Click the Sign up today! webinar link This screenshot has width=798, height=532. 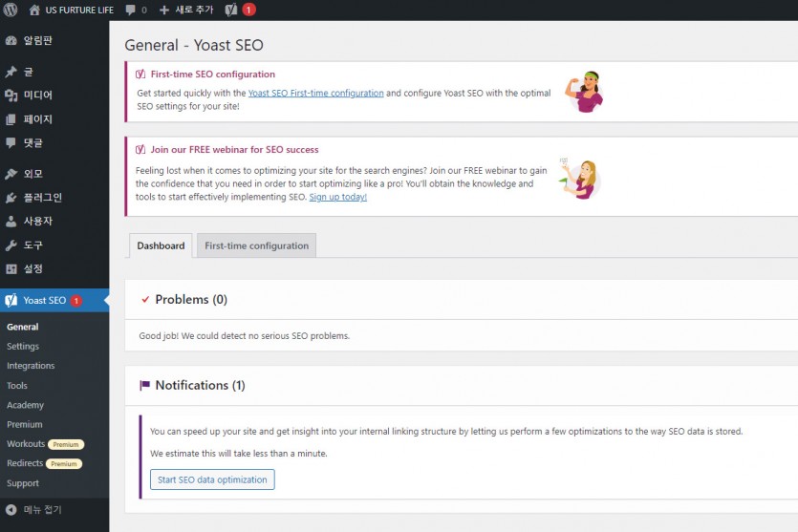[x=337, y=197]
